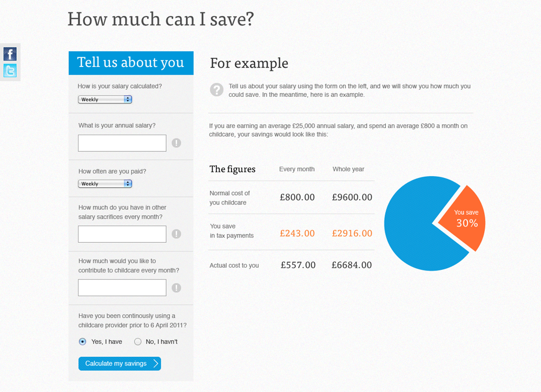Select the "Yes, I have" radio button
Screen dimensions: 541x392
click(x=82, y=342)
